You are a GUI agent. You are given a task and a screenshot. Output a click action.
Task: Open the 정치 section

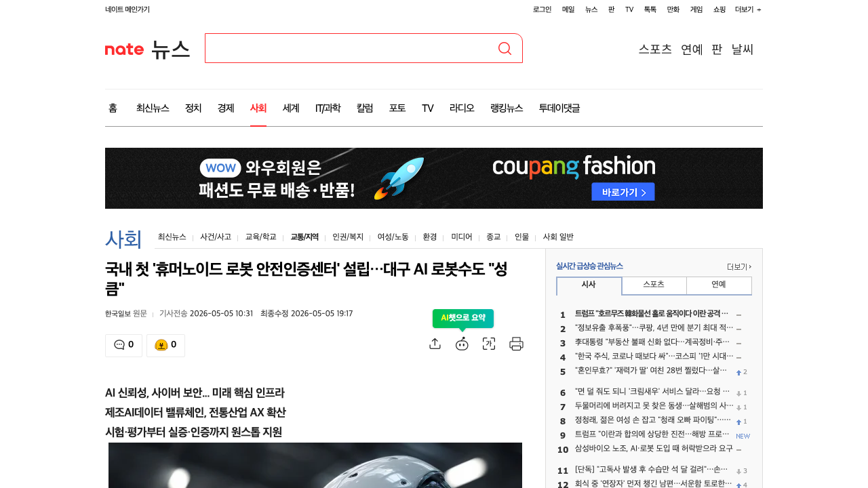coord(193,108)
